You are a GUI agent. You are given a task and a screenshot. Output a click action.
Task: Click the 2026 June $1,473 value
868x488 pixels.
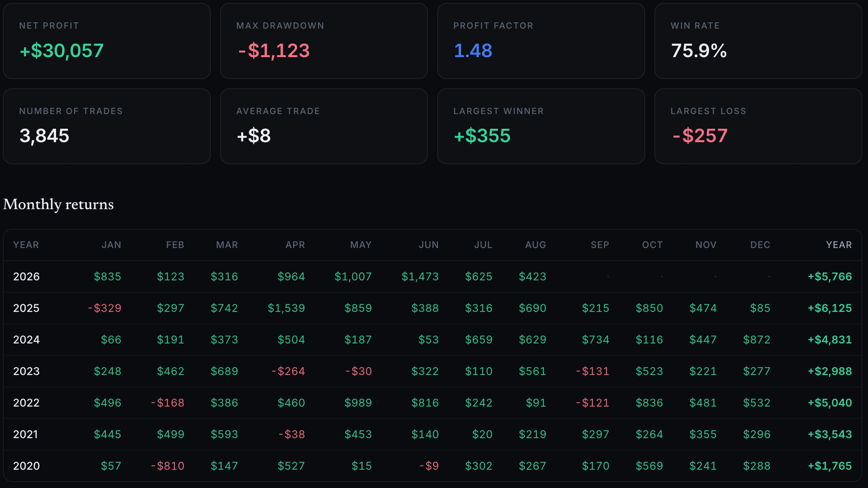pyautogui.click(x=420, y=277)
